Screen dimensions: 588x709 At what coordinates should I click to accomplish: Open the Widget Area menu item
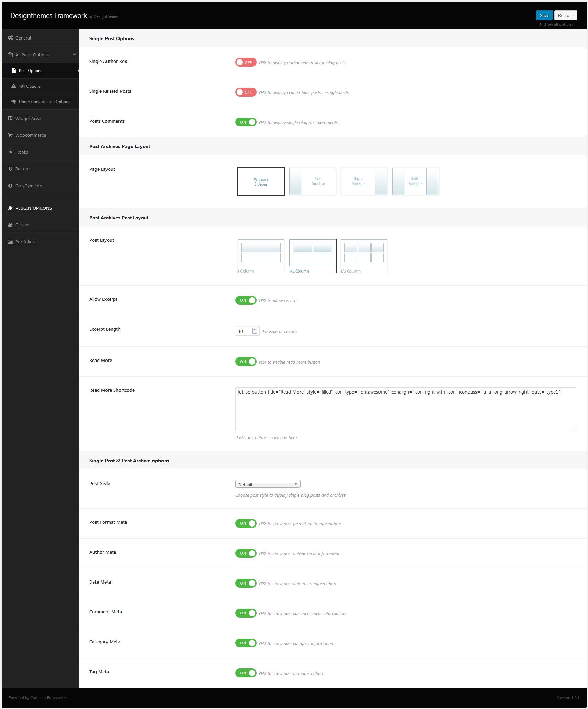tap(40, 118)
